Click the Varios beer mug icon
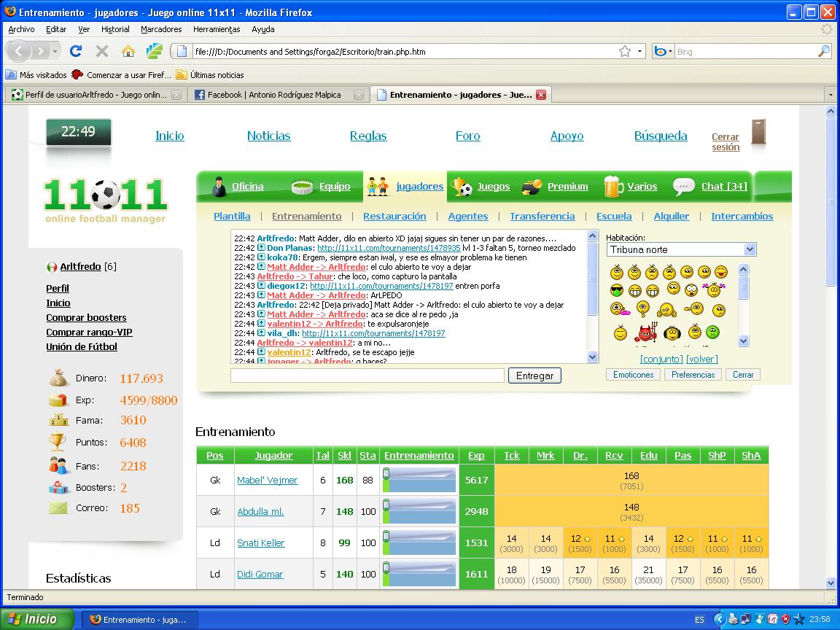This screenshot has height=630, width=840. click(613, 187)
